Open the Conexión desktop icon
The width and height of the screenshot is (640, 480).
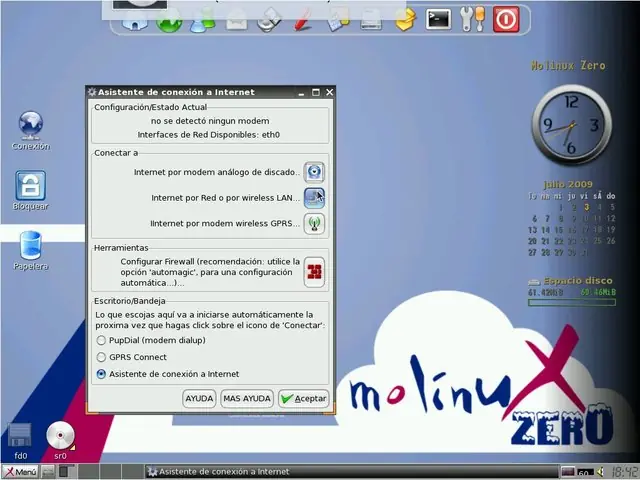pyautogui.click(x=31, y=131)
